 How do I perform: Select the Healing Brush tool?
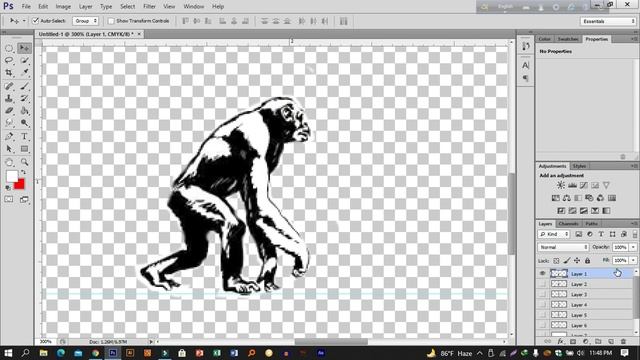pyautogui.click(x=9, y=86)
